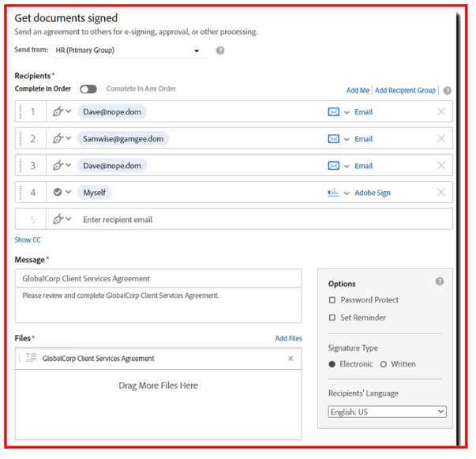Remove recipient Samwise@gamgee.dom with the X
The width and height of the screenshot is (476, 459).
point(441,139)
